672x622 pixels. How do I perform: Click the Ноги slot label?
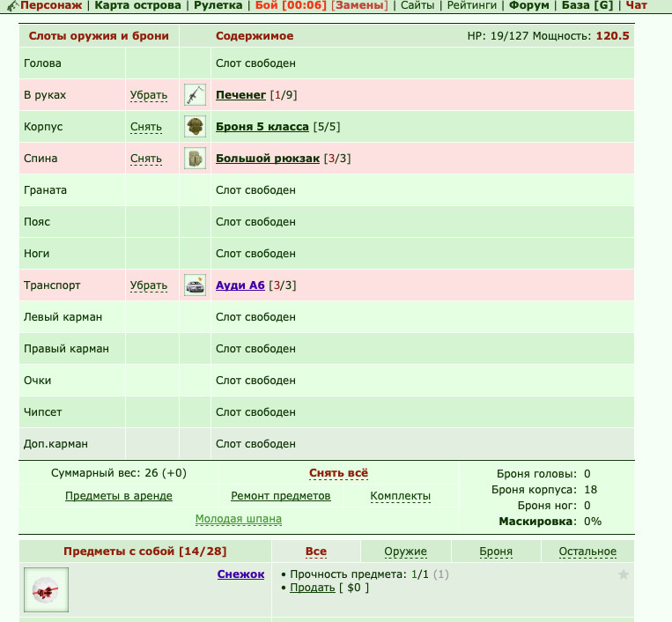click(36, 254)
